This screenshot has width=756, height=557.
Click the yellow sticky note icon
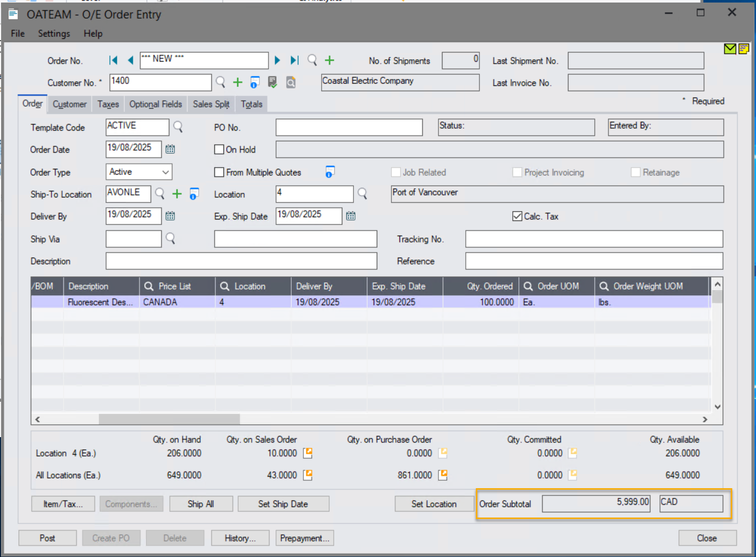(x=743, y=49)
